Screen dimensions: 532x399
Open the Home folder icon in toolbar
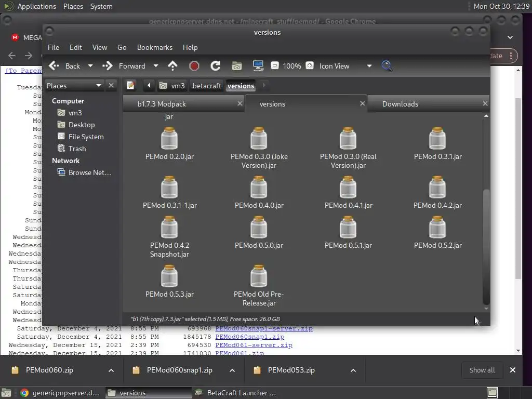pos(237,66)
